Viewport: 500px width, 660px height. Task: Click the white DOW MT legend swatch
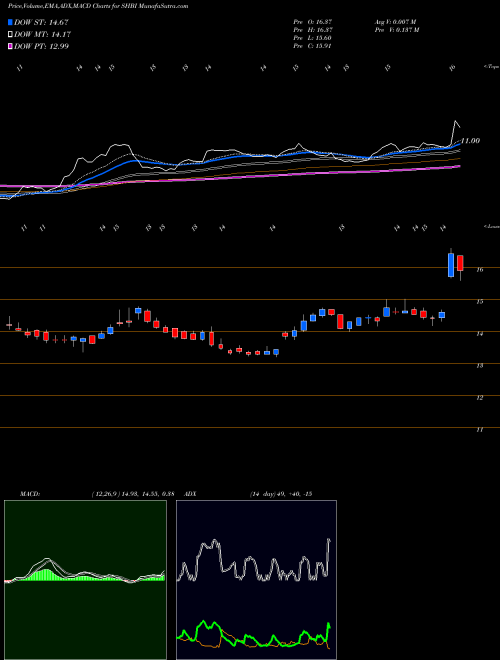[10, 35]
